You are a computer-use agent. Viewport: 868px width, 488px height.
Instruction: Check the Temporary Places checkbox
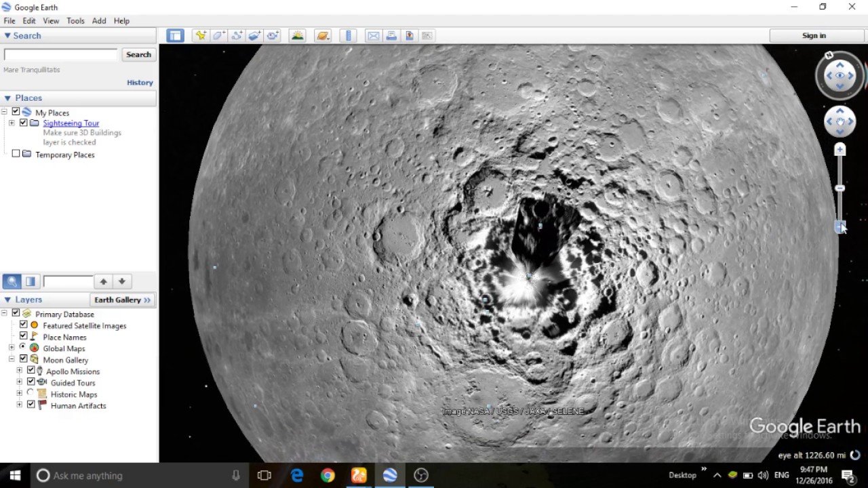16,155
